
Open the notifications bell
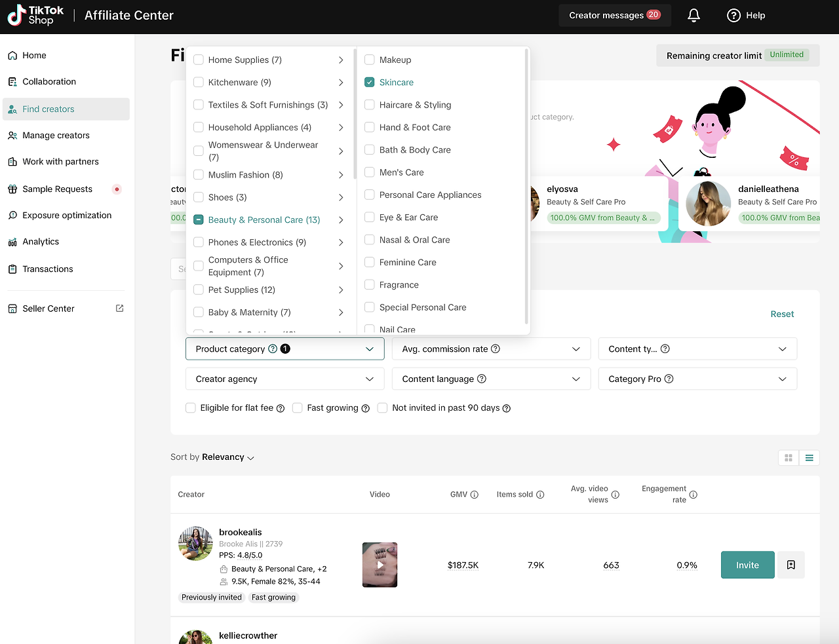[x=693, y=15]
